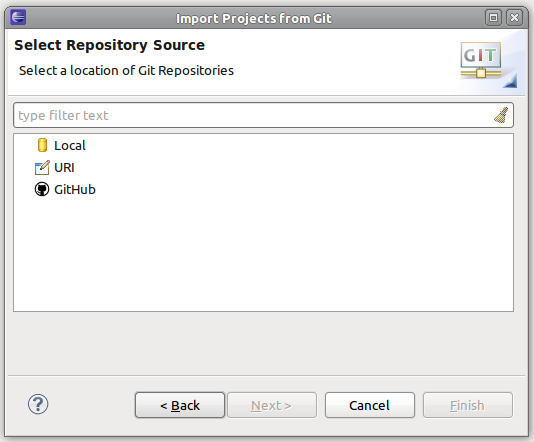Click the Eclipse logo in the title bar
This screenshot has height=442, width=534.
point(18,17)
